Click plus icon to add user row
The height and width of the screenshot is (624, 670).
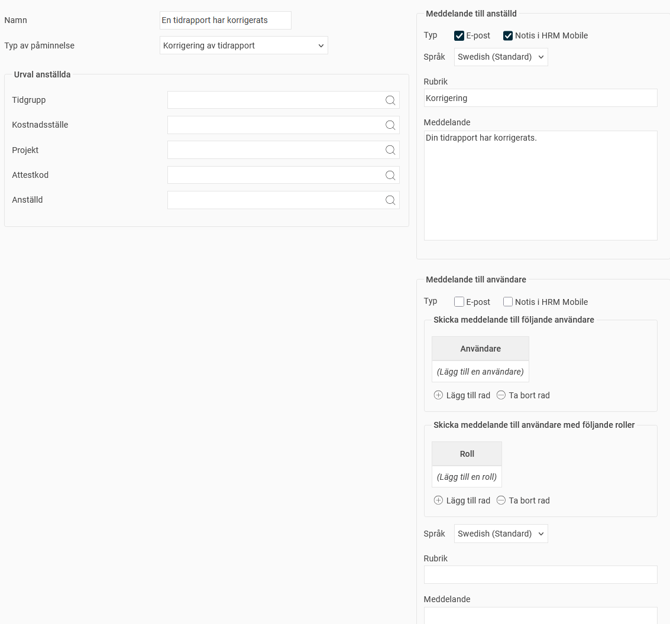[438, 395]
